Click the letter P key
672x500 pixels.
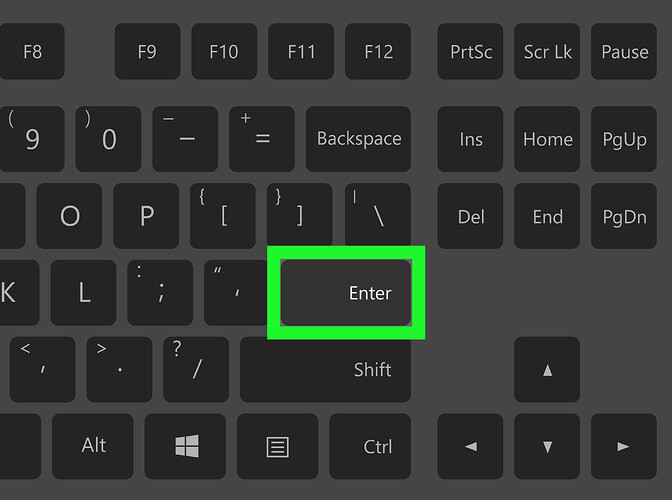click(x=146, y=216)
